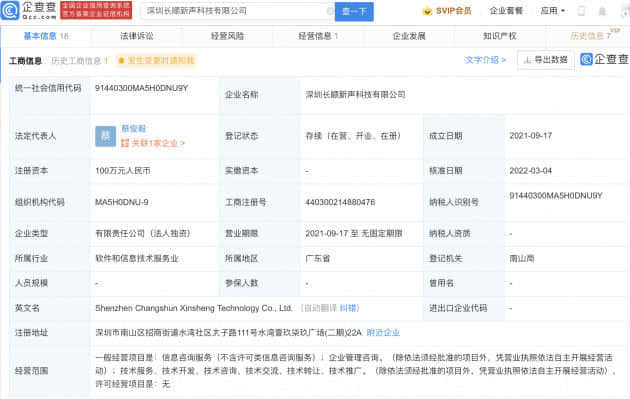Click 纠错 next to English name
Viewport: 630px width, 399px height.
[348, 308]
